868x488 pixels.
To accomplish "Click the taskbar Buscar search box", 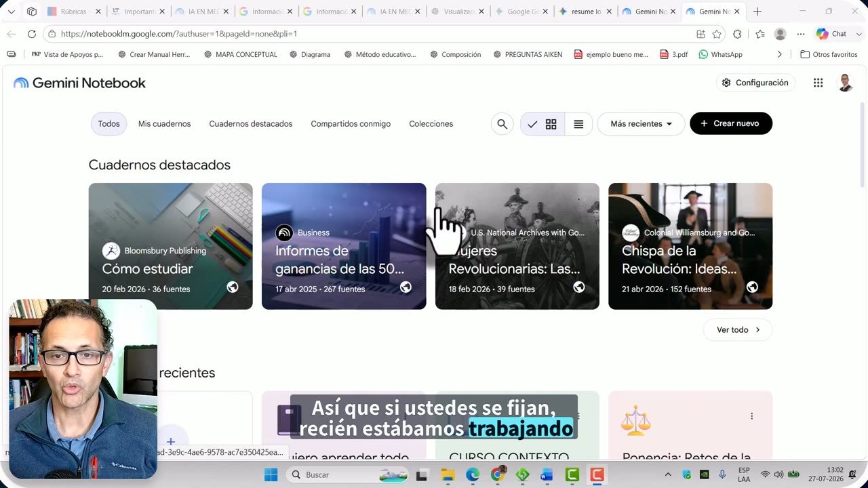I will 349,475.
